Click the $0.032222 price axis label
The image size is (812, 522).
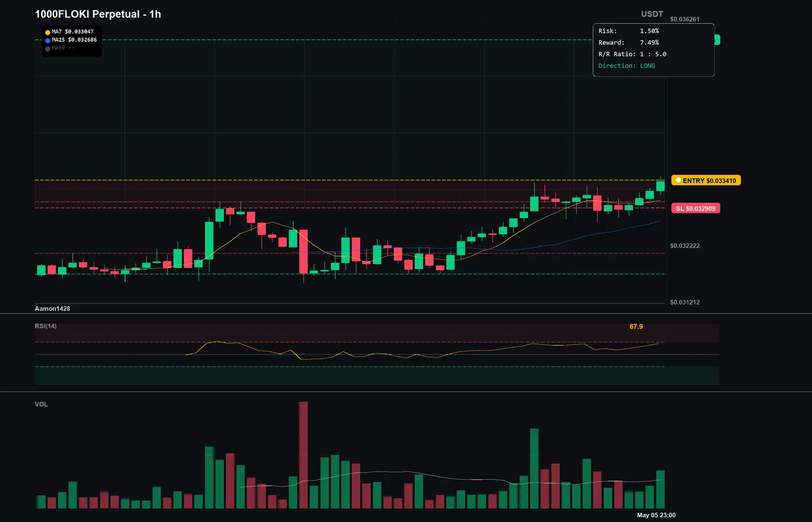[x=684, y=246]
